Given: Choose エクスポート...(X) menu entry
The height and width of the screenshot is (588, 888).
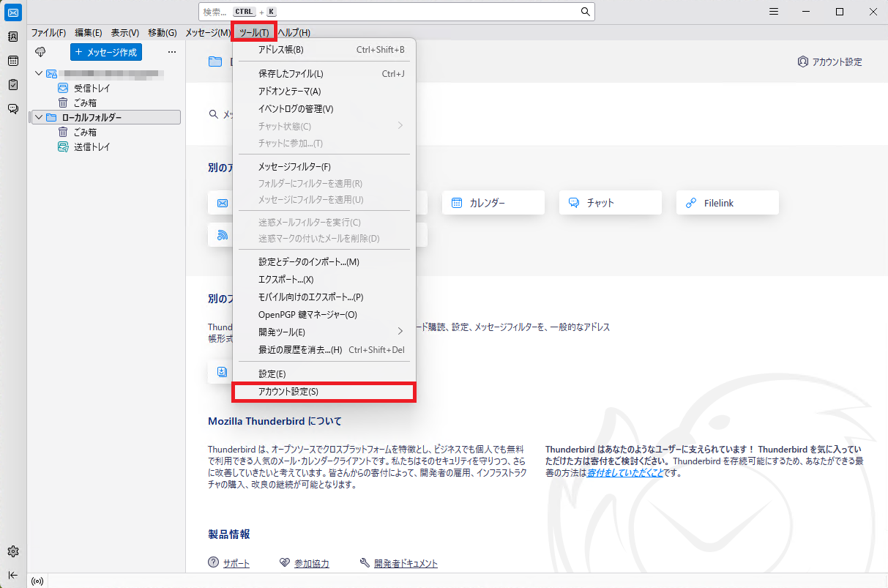Looking at the screenshot, I should tap(324, 280).
